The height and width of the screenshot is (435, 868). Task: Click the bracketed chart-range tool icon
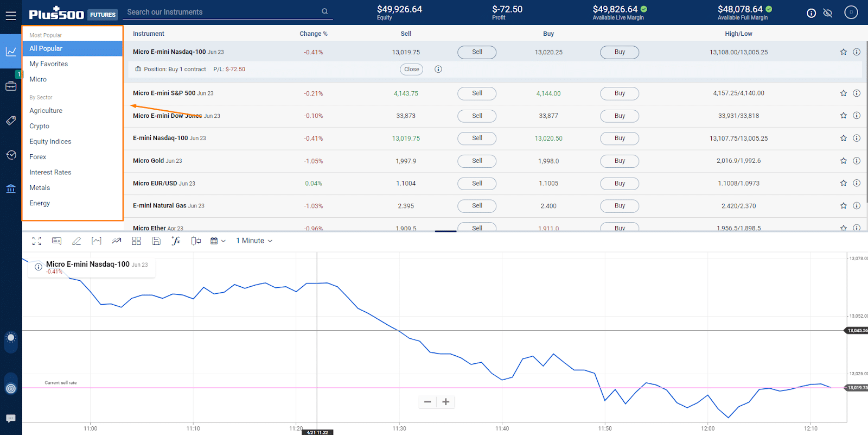pyautogui.click(x=97, y=241)
